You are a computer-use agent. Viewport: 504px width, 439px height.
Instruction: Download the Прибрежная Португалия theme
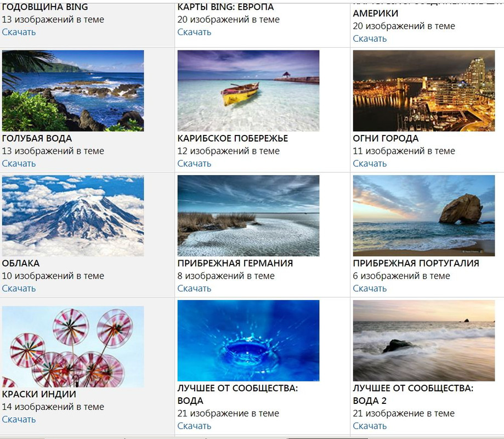[370, 289]
